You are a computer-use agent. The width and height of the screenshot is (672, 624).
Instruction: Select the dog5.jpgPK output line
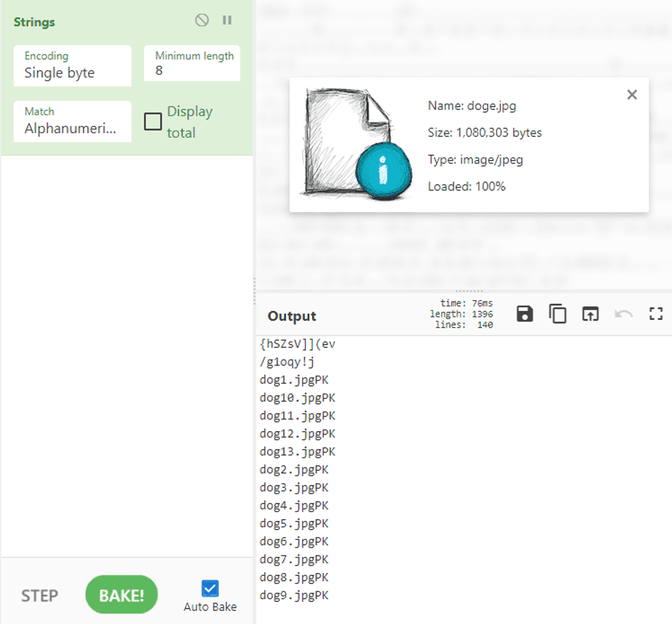click(294, 523)
